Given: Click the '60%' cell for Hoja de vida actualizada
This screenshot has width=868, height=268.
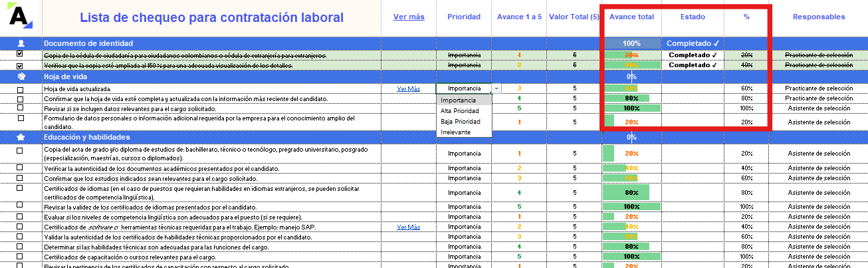Looking at the screenshot, I should [x=747, y=88].
